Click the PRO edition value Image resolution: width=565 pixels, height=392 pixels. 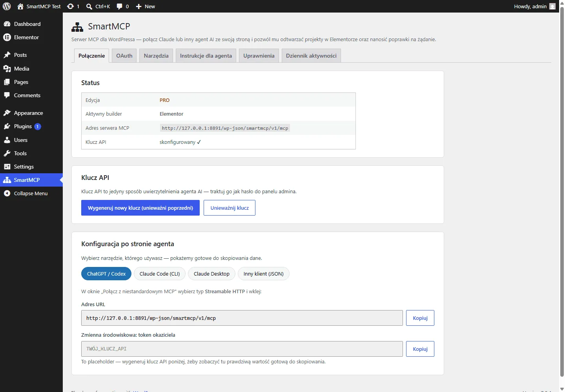click(x=164, y=100)
